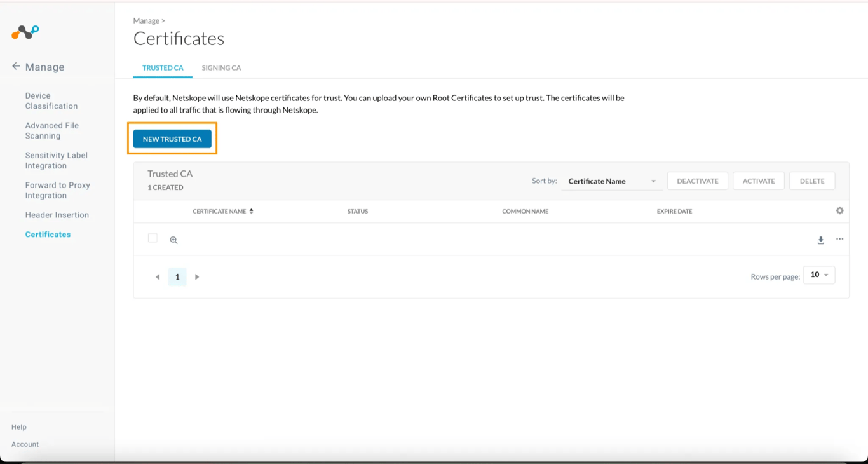Open the Help link
This screenshot has width=868, height=464.
coord(19,427)
